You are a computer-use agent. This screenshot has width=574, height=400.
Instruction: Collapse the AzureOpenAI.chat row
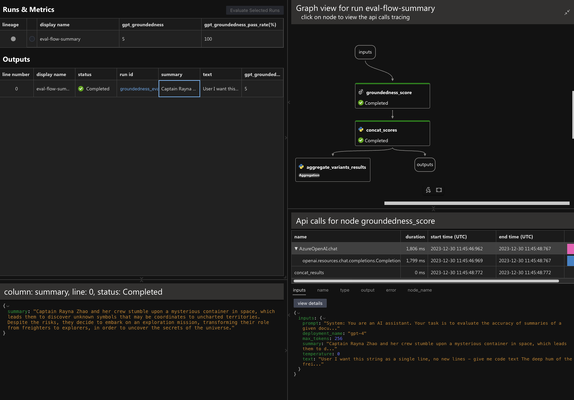pyautogui.click(x=296, y=248)
